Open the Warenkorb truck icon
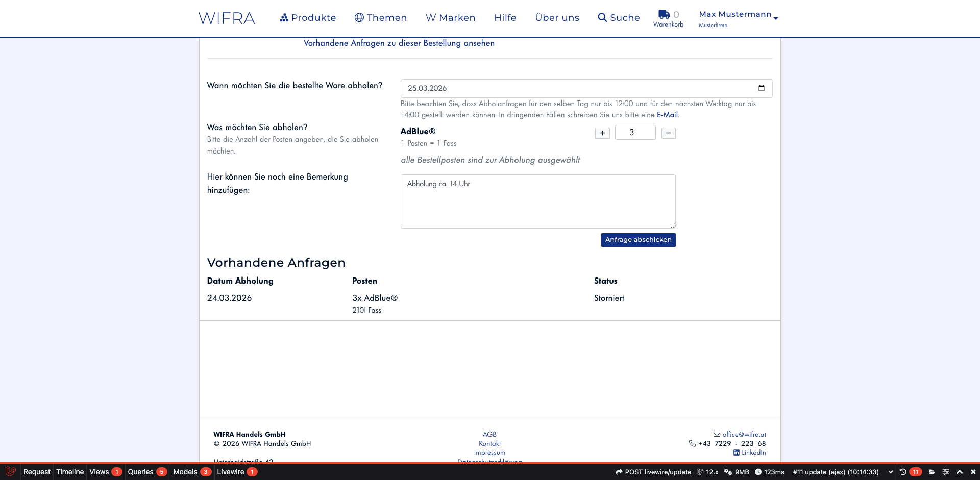 [664, 15]
